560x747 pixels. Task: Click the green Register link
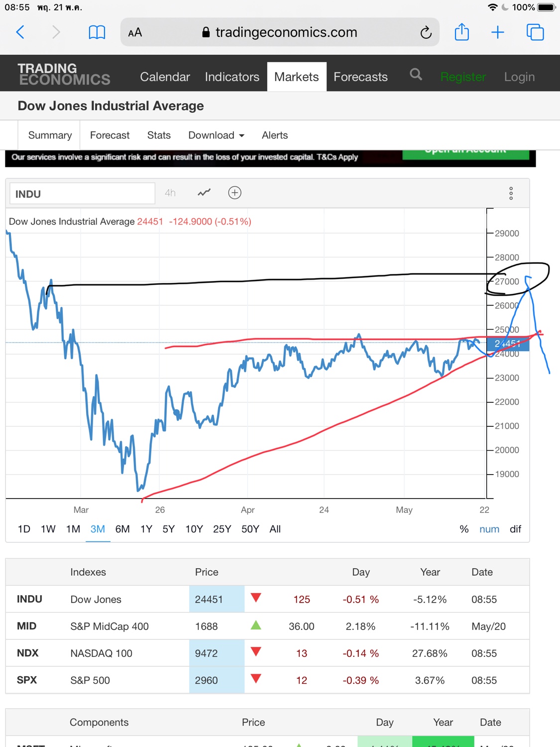(463, 77)
